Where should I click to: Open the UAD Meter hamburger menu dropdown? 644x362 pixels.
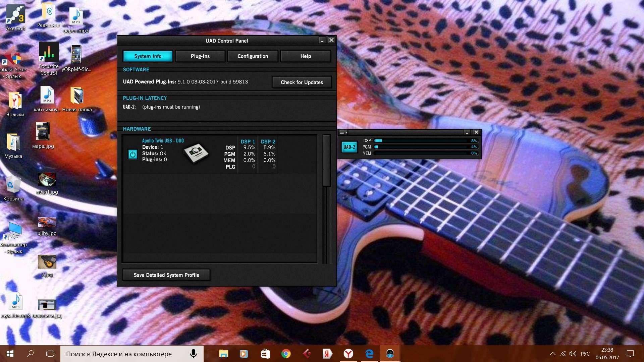pyautogui.click(x=342, y=132)
